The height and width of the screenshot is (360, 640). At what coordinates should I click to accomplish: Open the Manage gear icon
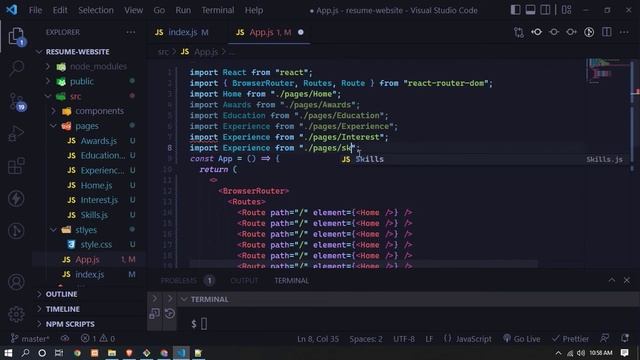pos(16,314)
